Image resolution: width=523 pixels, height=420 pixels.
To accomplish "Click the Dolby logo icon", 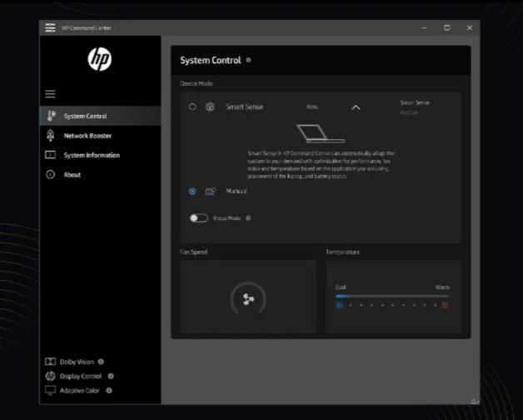I will click(x=50, y=362).
